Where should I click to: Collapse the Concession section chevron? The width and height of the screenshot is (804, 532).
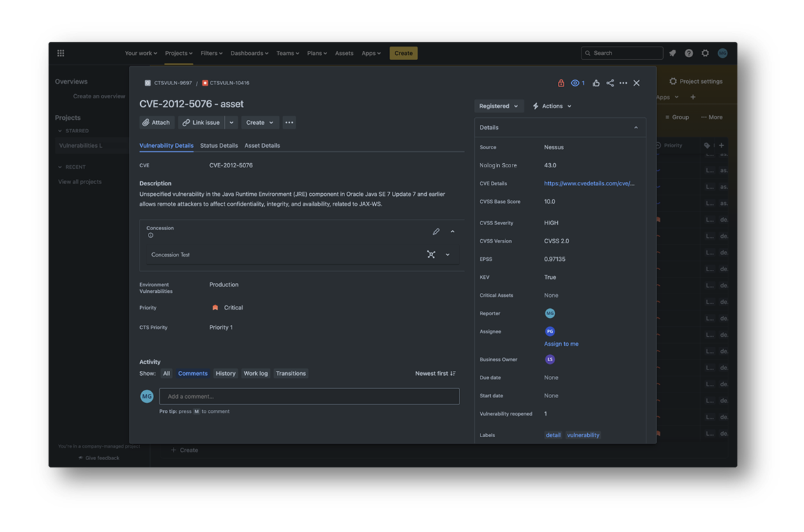click(452, 231)
